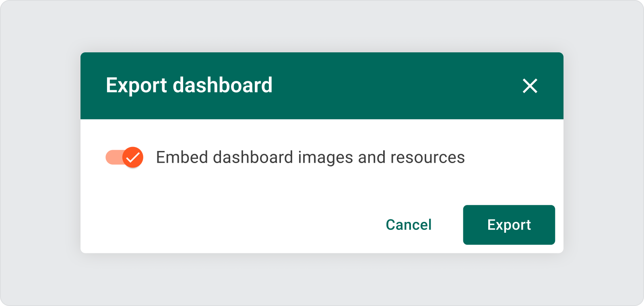The image size is (644, 306).
Task: Disable the orange embed resources toggle
Action: (124, 157)
